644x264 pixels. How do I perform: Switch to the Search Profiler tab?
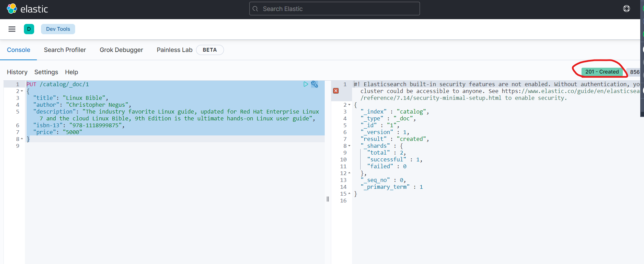point(65,50)
